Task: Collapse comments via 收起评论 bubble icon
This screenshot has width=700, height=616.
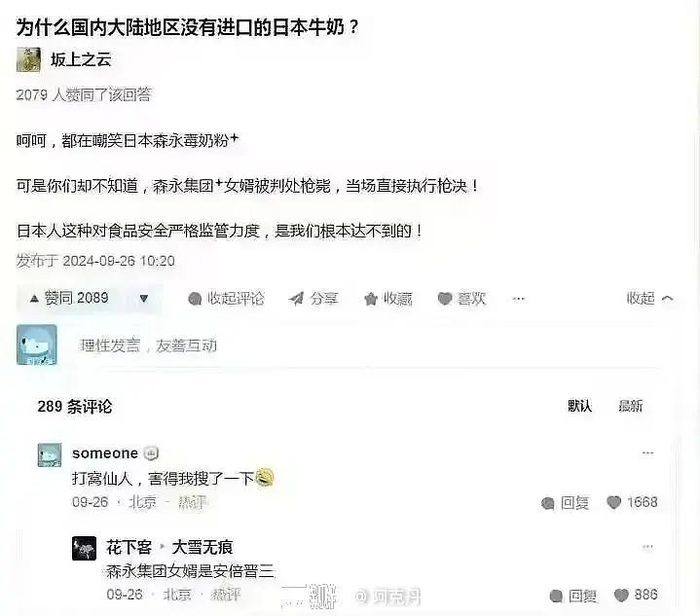Action: (226, 299)
